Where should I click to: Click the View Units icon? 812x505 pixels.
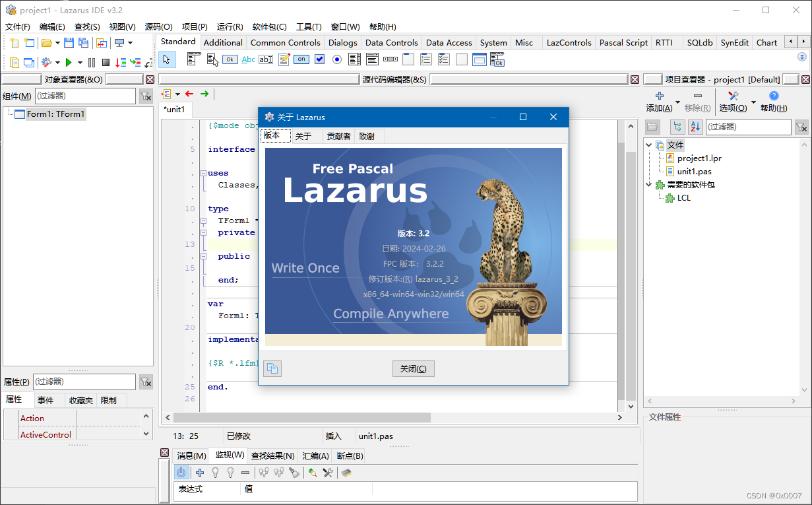(15, 63)
